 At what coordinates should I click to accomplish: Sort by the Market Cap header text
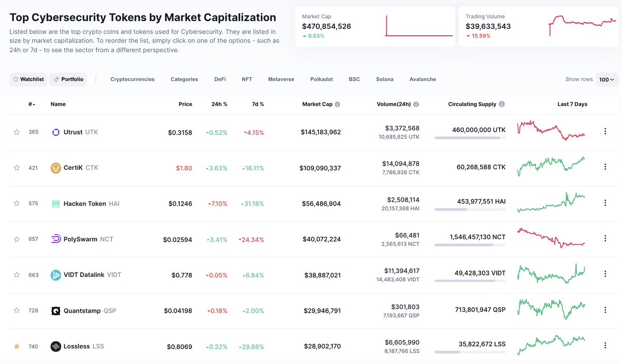[x=317, y=104]
